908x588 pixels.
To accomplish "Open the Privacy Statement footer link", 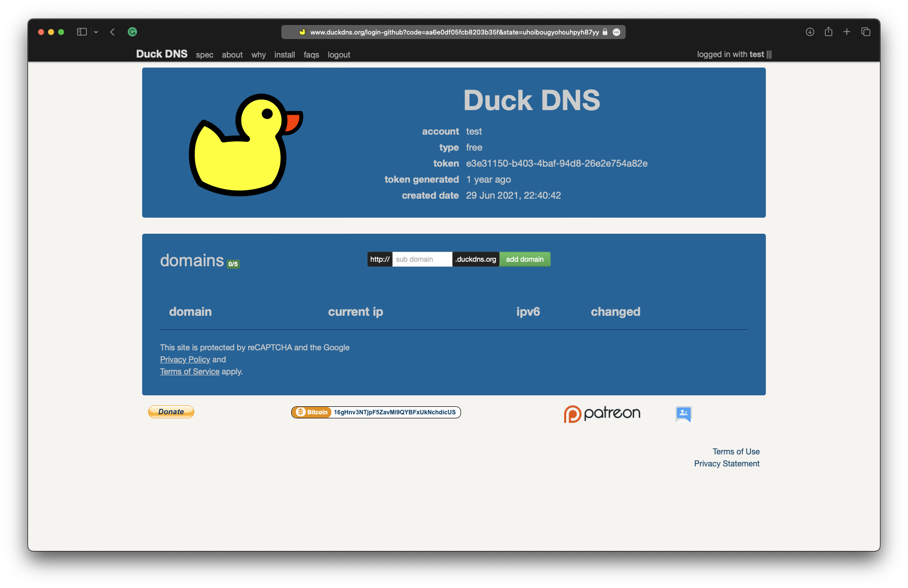I will [x=726, y=463].
